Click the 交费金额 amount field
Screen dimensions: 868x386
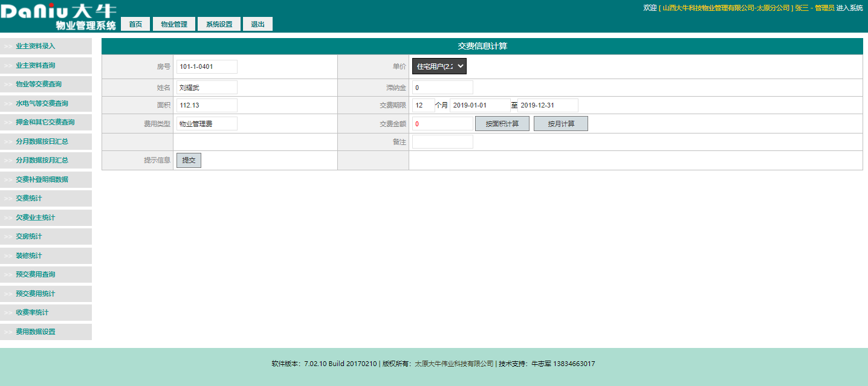point(442,124)
